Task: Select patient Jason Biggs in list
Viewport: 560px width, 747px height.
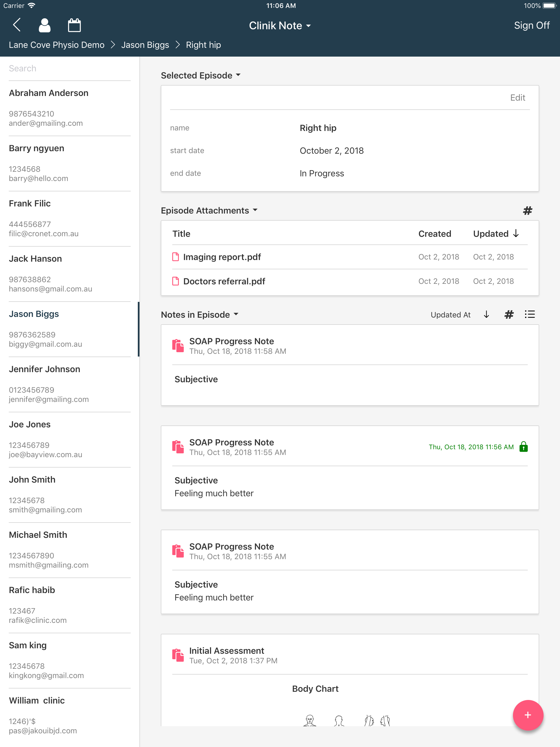Action: 69,329
